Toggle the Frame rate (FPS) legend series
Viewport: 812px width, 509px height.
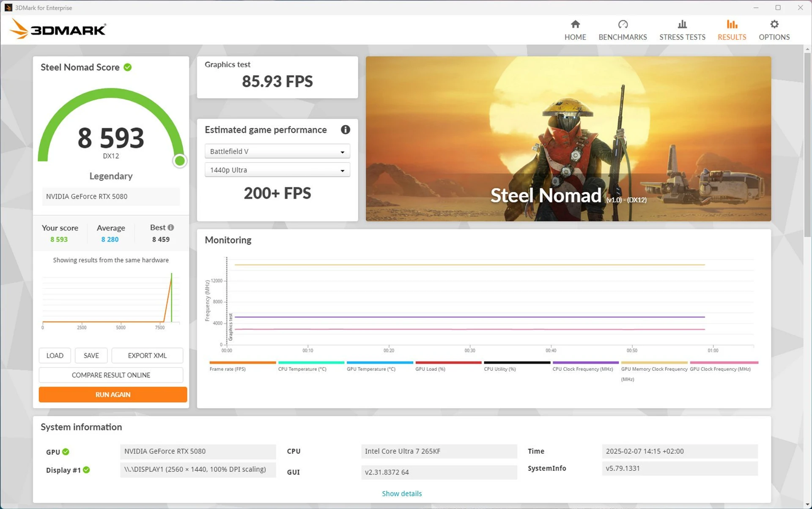click(242, 366)
